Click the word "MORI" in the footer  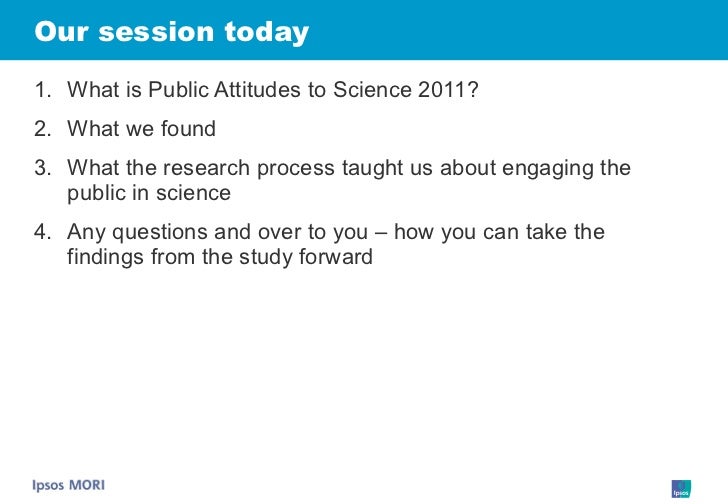pos(87,485)
